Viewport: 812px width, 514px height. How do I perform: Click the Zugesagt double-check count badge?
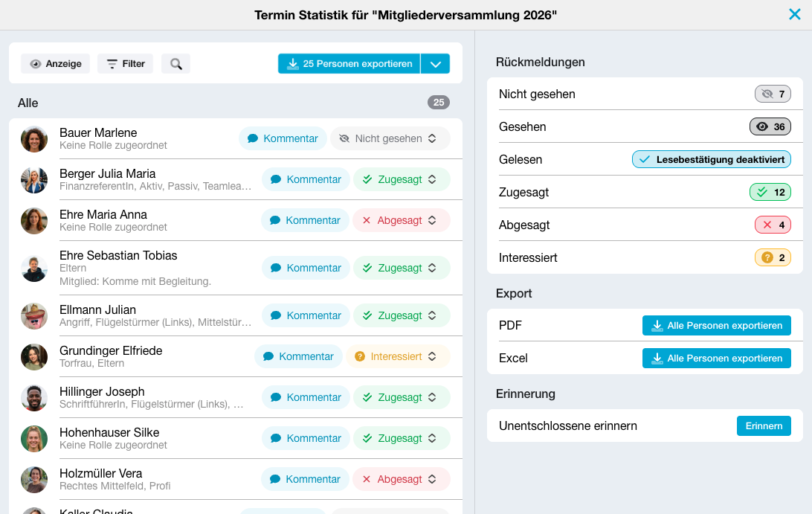pos(770,192)
